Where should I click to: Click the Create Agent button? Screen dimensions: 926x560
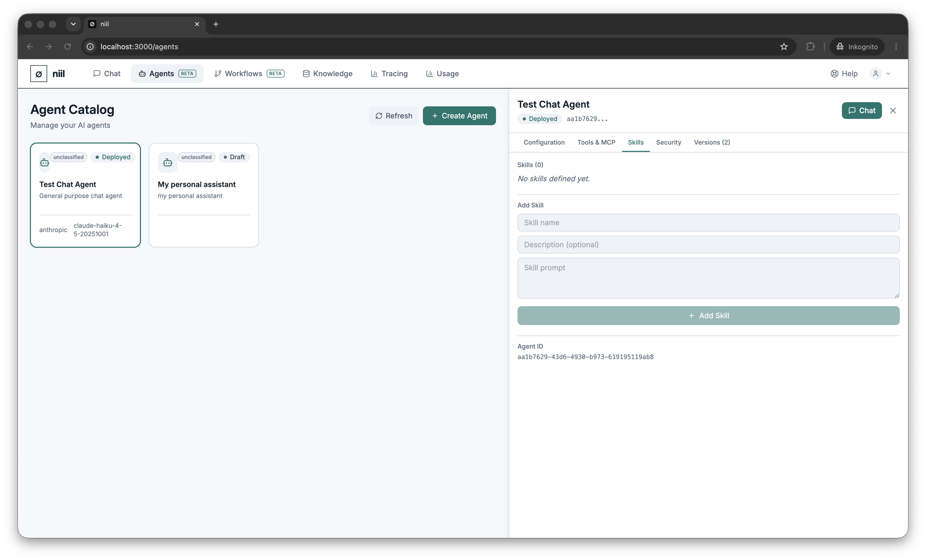459,116
